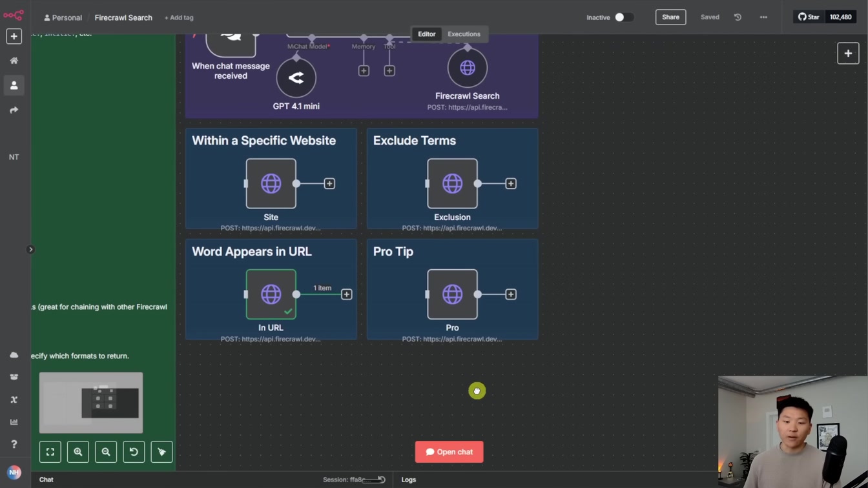The image size is (868, 488).
Task: Click the 102,480 star count
Action: click(840, 17)
